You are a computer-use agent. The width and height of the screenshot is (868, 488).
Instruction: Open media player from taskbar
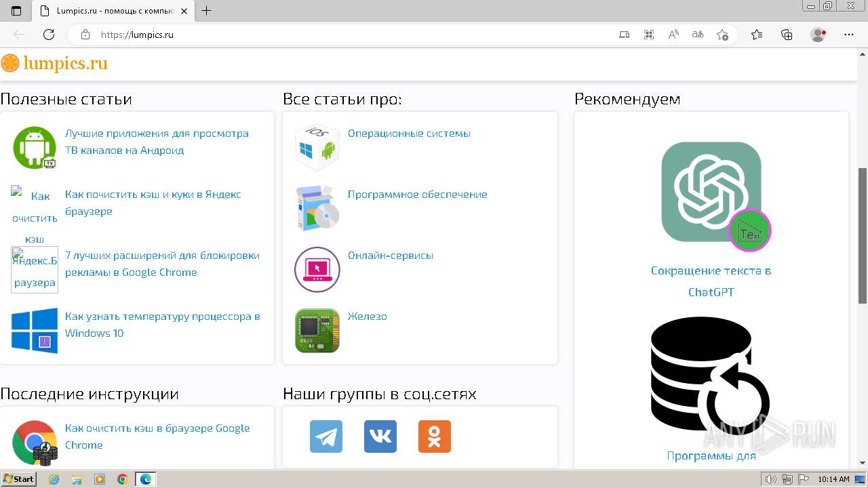pos(100,479)
